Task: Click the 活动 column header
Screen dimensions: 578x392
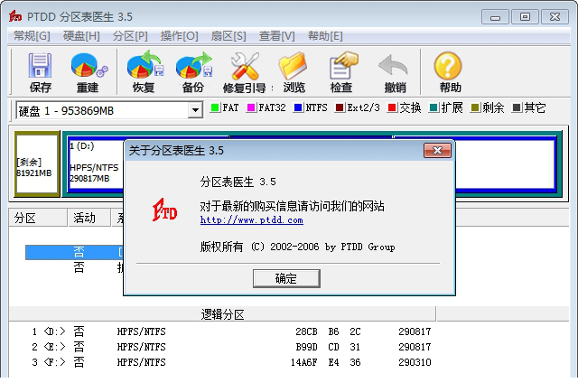Action: [x=89, y=218]
